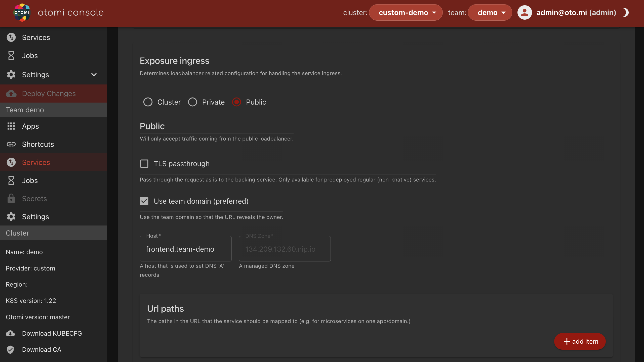Open the team demo dropdown

(490, 13)
